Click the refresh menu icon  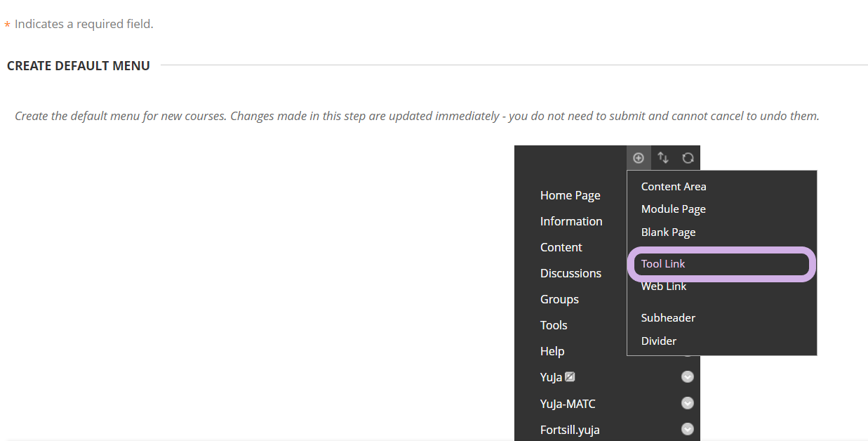pos(688,158)
